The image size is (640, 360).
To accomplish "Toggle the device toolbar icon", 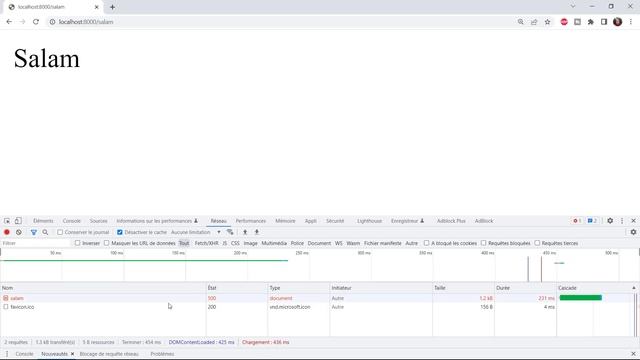I will (x=18, y=221).
